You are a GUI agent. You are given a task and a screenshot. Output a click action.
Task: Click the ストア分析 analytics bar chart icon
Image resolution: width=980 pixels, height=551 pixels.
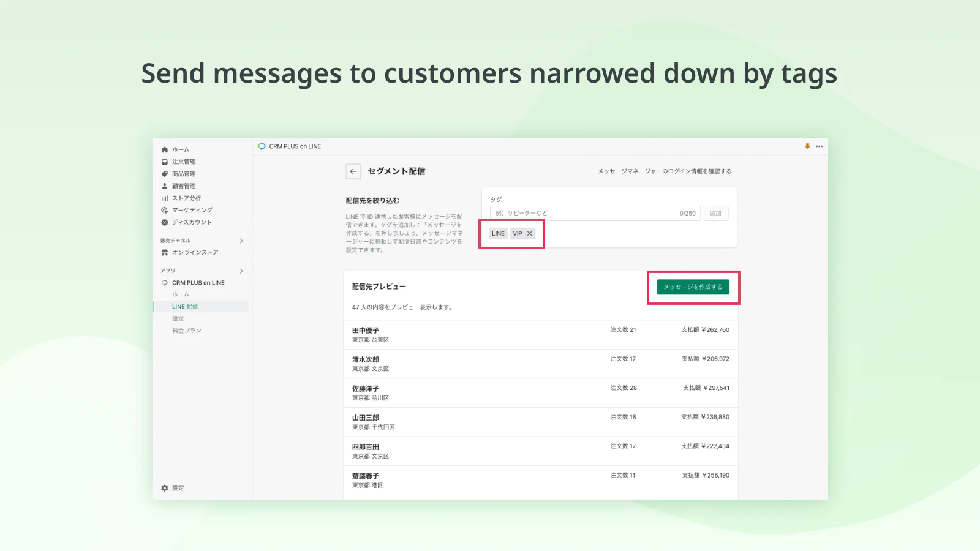164,198
